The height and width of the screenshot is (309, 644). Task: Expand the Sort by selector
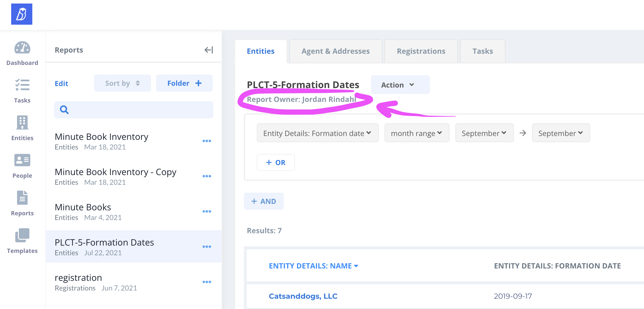click(122, 83)
